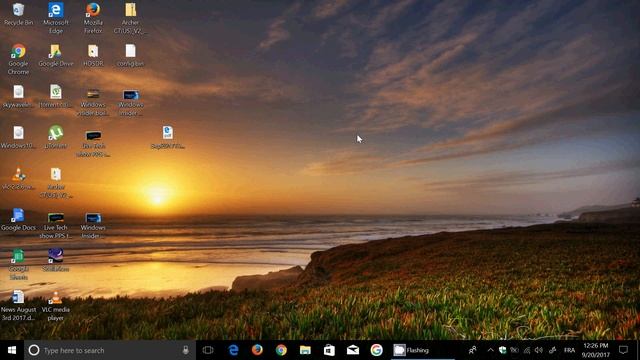Select the Archer zipped folder icon
Image resolution: width=640 pixels, height=360 pixels.
coord(130,18)
